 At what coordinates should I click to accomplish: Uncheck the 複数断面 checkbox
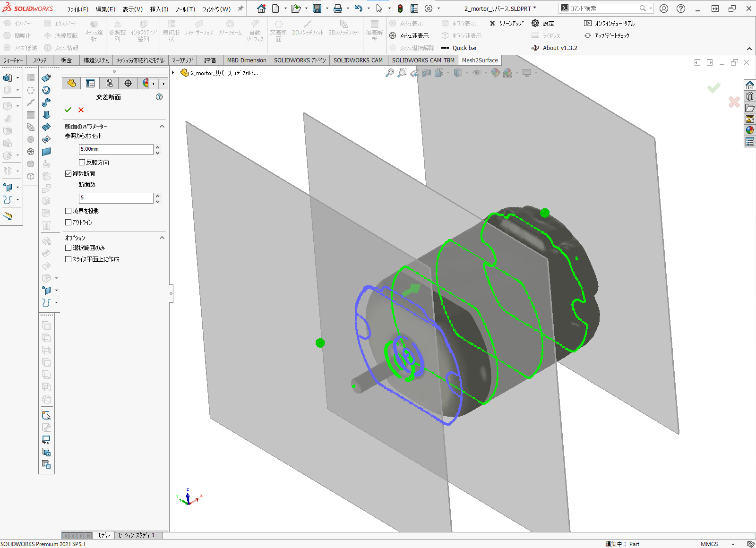[69, 174]
